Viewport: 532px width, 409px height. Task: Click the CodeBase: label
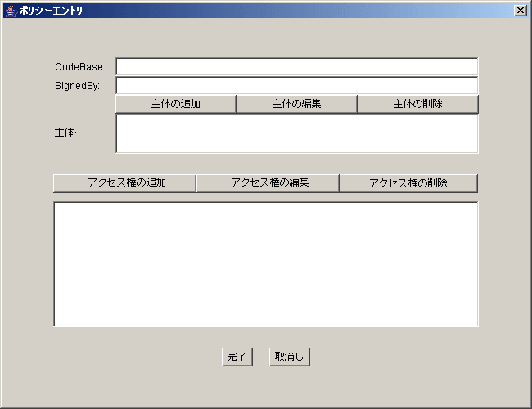click(x=80, y=67)
